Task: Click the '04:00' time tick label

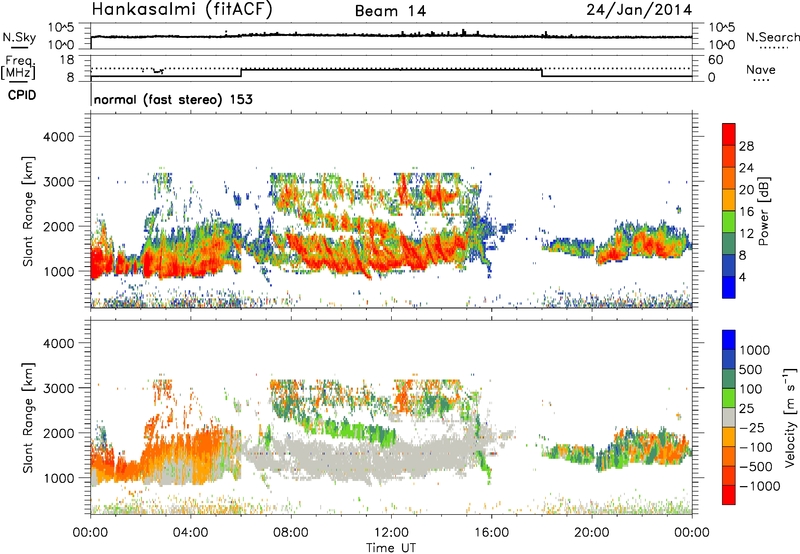Action: [x=191, y=533]
